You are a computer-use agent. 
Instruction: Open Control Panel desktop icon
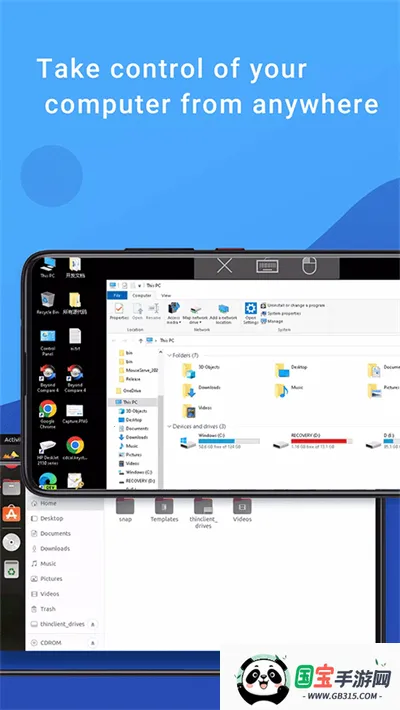pos(48,343)
